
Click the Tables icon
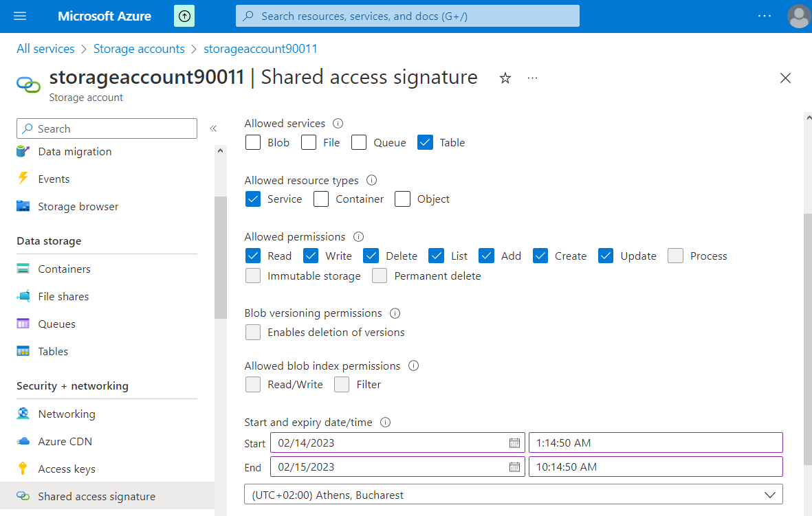click(23, 351)
